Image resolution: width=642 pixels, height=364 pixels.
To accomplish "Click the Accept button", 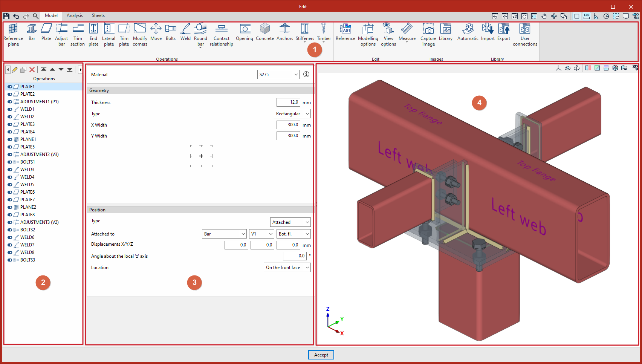I will (x=321, y=355).
